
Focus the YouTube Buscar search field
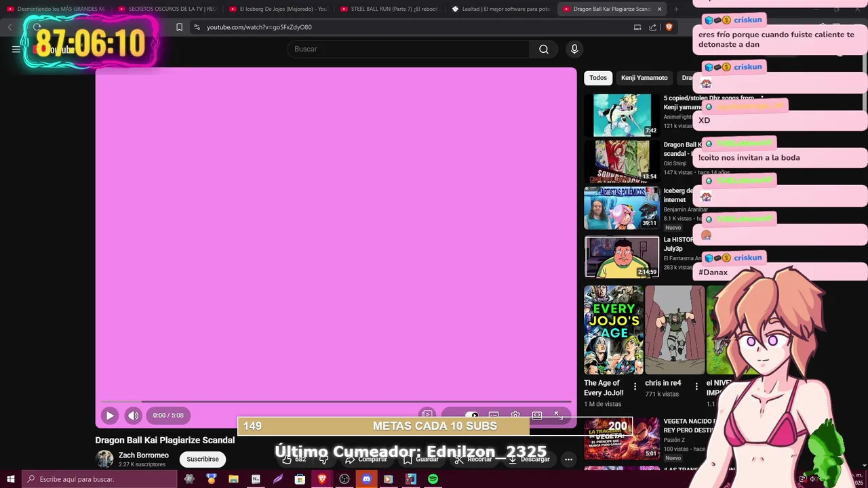[x=408, y=49]
